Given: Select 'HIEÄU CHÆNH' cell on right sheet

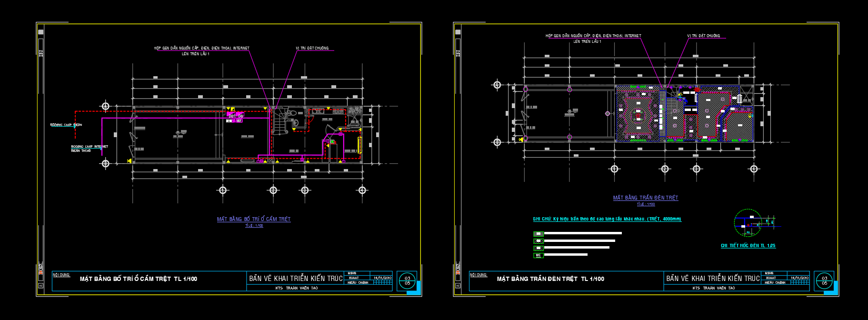Looking at the screenshot, I should 775,282.
